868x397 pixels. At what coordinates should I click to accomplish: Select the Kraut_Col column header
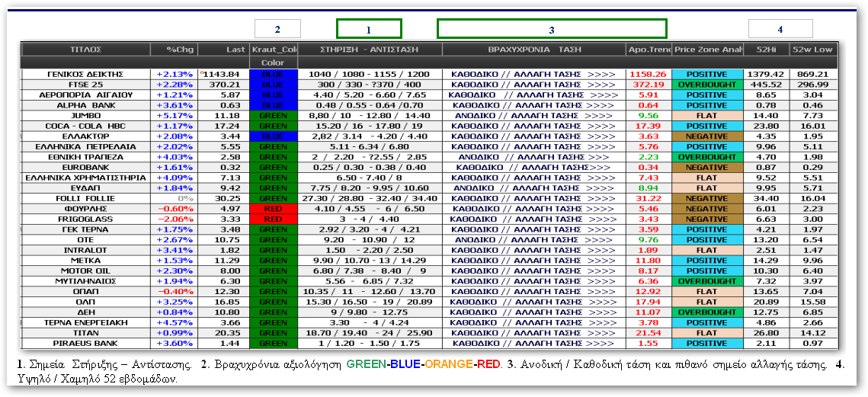[x=274, y=50]
